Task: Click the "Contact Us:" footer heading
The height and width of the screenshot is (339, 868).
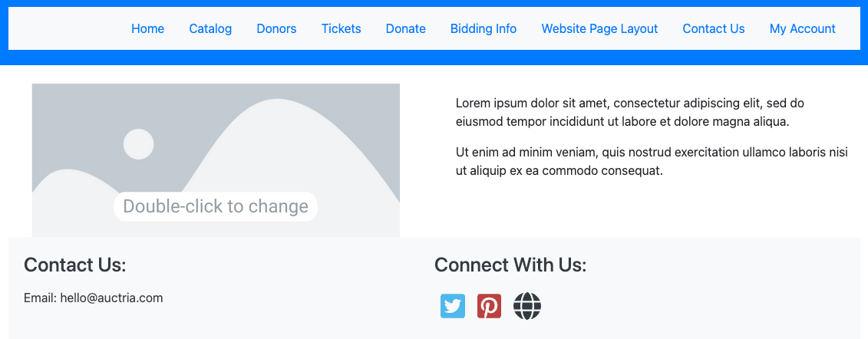Action: [75, 265]
